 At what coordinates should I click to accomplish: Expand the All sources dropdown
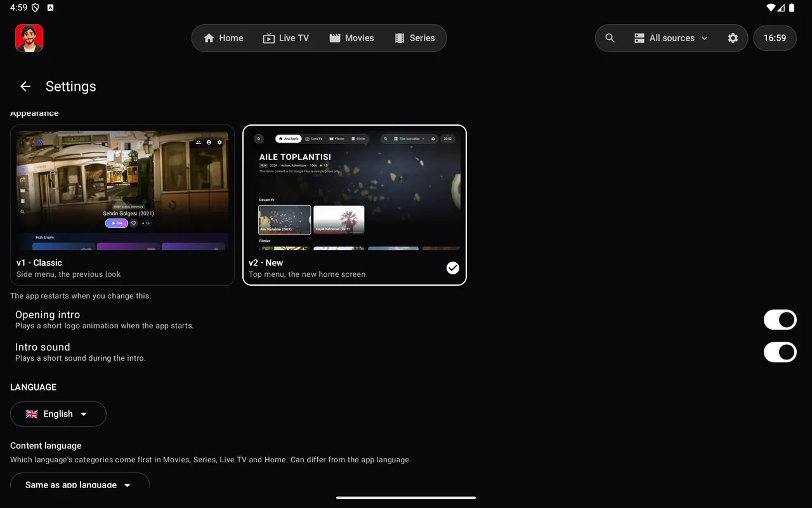click(671, 38)
